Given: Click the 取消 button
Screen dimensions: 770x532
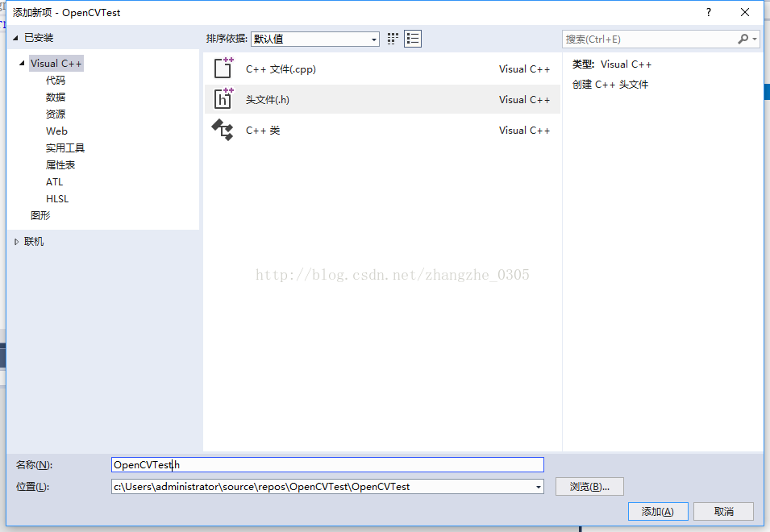Looking at the screenshot, I should pyautogui.click(x=723, y=511).
